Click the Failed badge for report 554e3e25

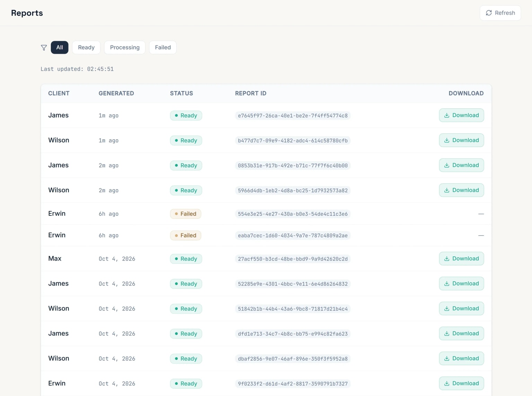(x=186, y=214)
